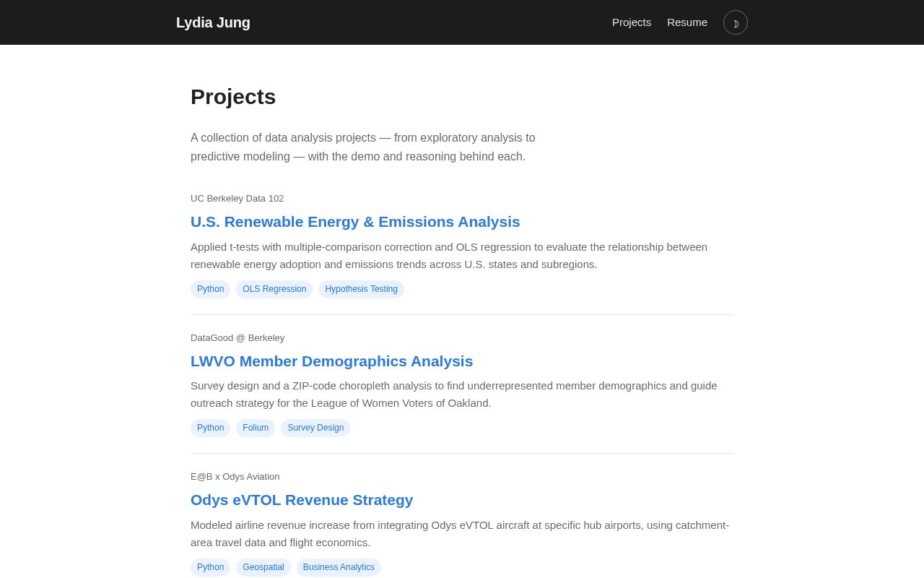Click the description about t-tests and OLS regression
The width and height of the screenshot is (924, 578).
click(x=449, y=256)
